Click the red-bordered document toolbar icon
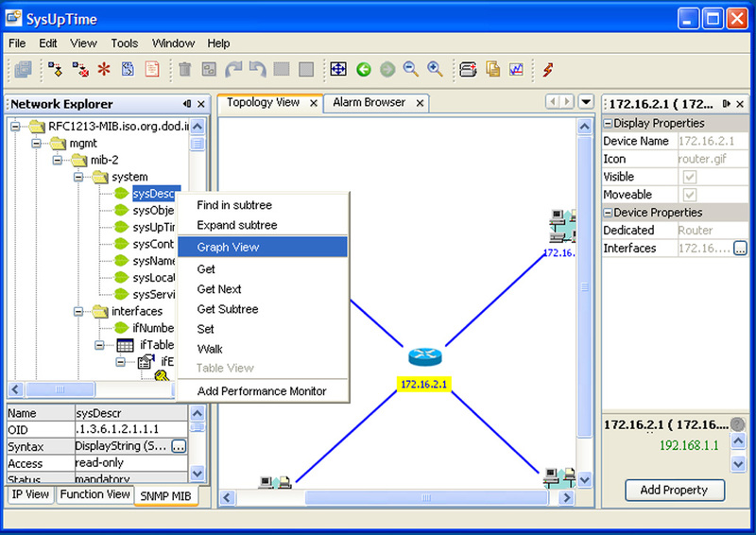 pyautogui.click(x=152, y=69)
